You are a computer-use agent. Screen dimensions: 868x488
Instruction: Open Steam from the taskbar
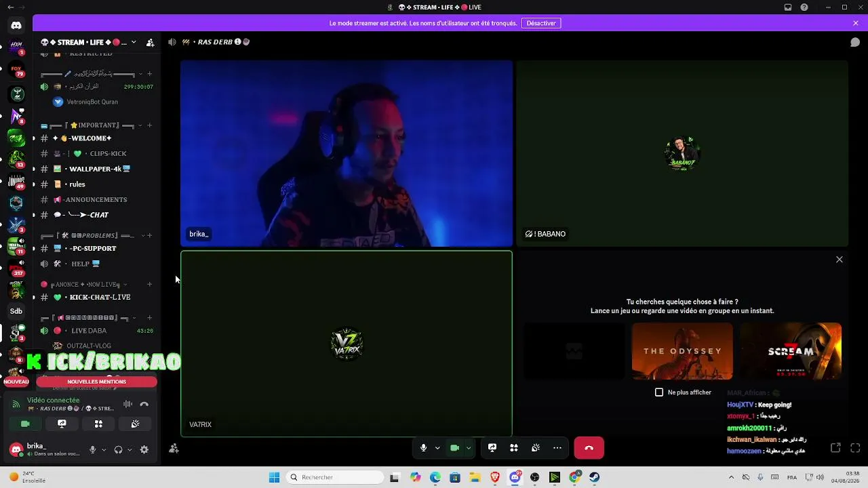click(594, 477)
